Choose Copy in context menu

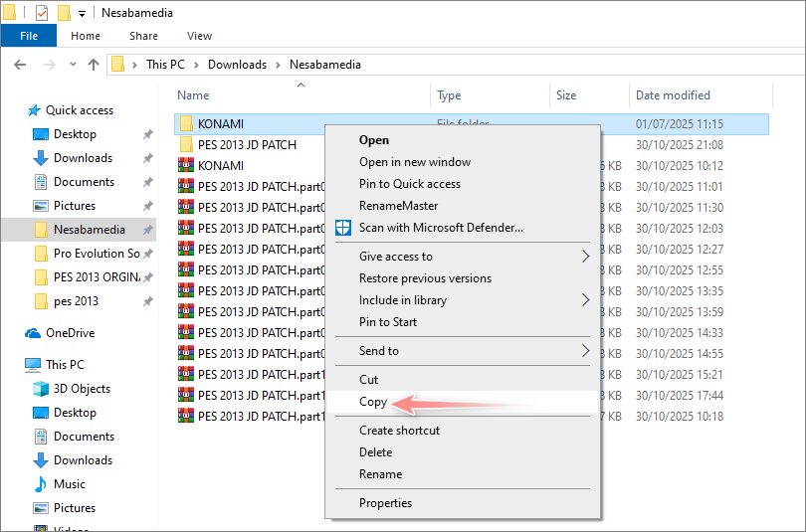373,402
